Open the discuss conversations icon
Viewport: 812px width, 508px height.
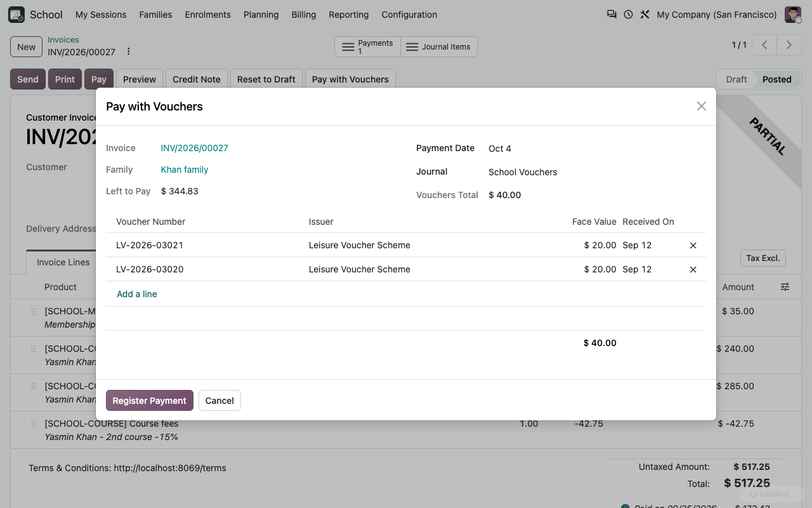pyautogui.click(x=612, y=15)
